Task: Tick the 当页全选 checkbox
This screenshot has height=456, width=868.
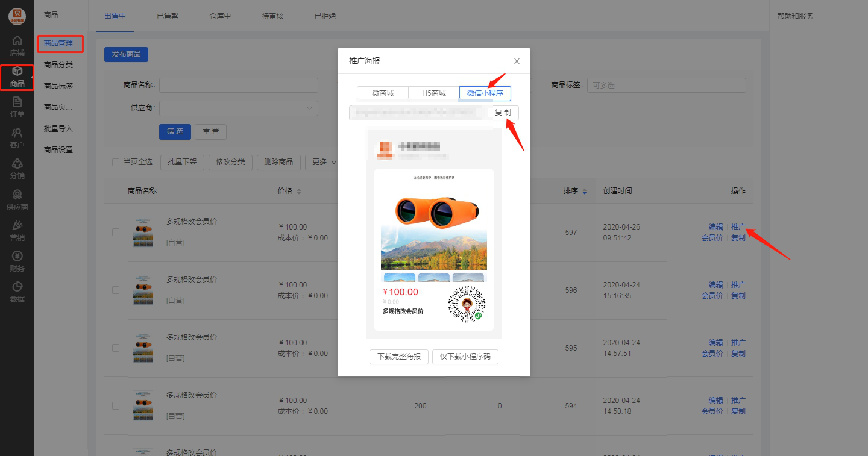Action: [116, 162]
